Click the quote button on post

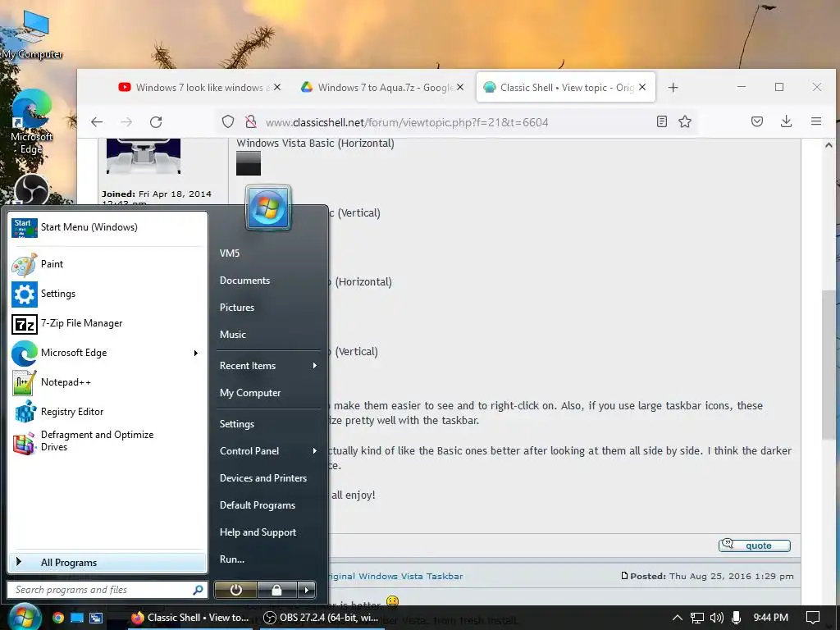click(755, 546)
